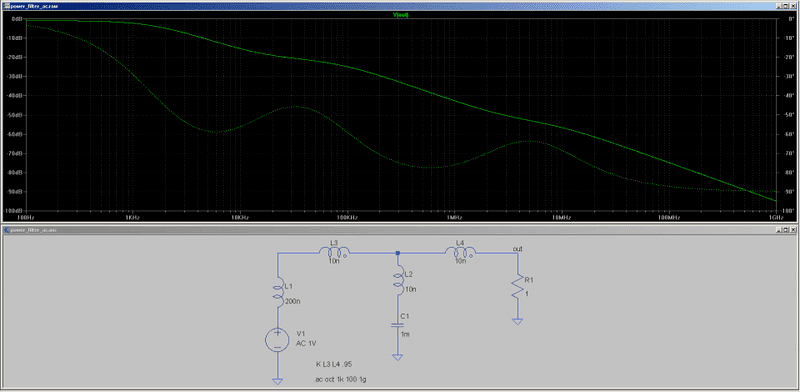Click the .ac oct 1k 100 1g directive
The width and height of the screenshot is (800, 392).
(x=341, y=380)
